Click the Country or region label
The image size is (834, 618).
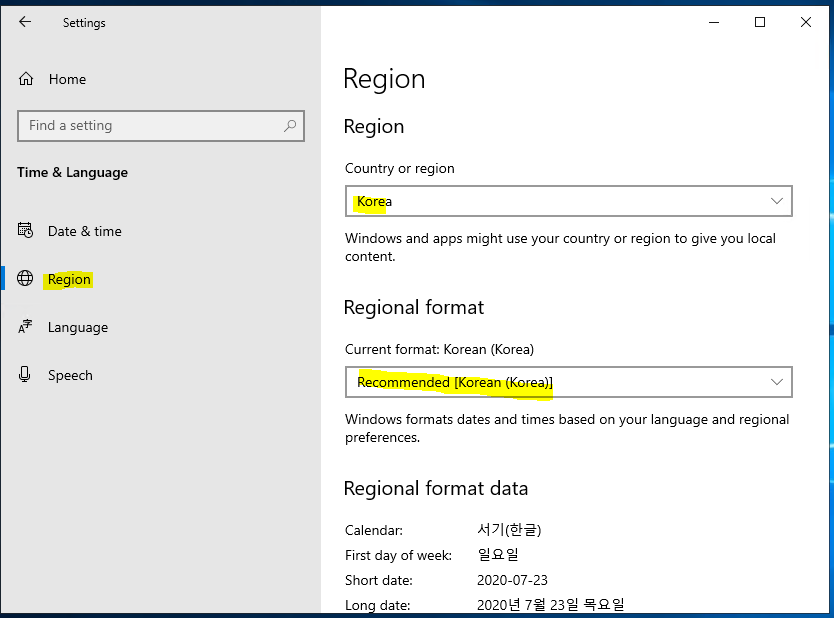pyautogui.click(x=399, y=168)
